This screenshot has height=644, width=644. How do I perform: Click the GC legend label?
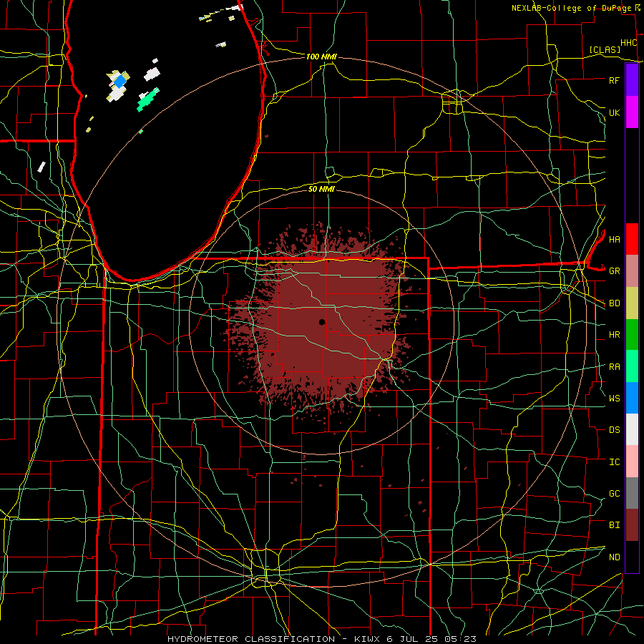click(614, 493)
